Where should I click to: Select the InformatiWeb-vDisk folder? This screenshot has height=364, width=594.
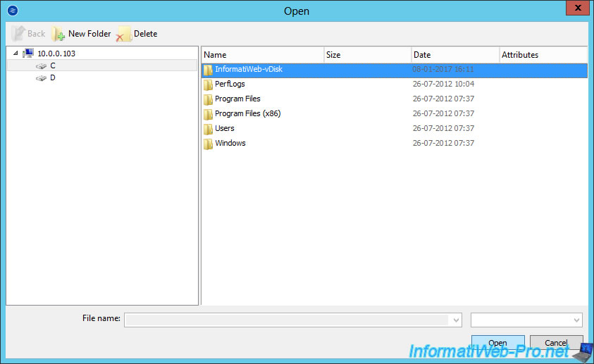[248, 70]
